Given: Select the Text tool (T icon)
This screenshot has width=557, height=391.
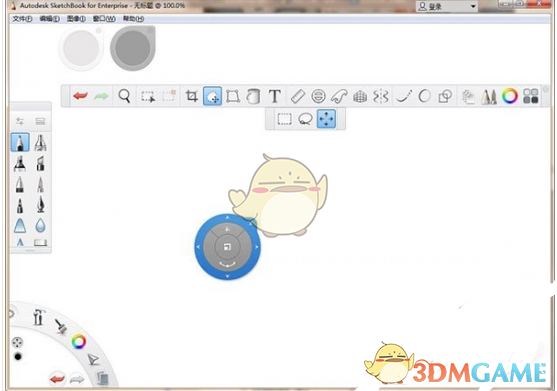Looking at the screenshot, I should click(x=275, y=96).
